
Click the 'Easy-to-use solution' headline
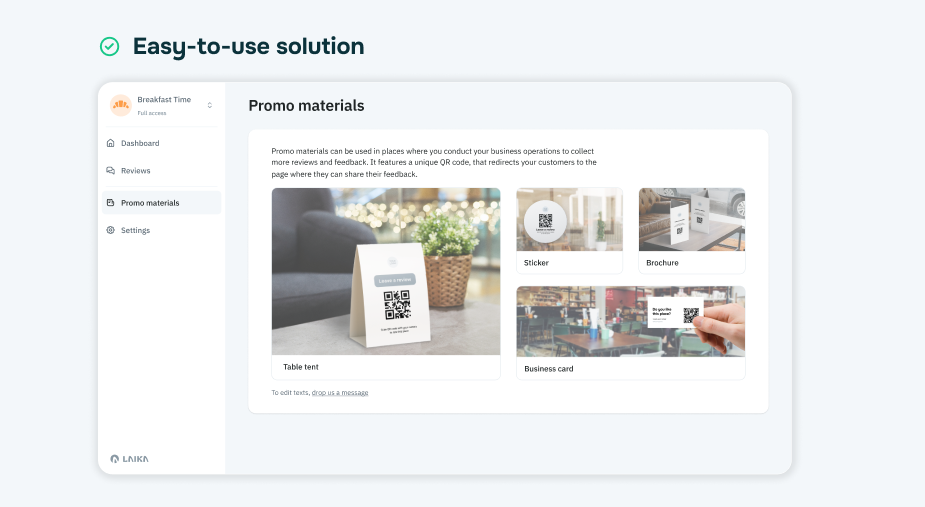tap(248, 47)
